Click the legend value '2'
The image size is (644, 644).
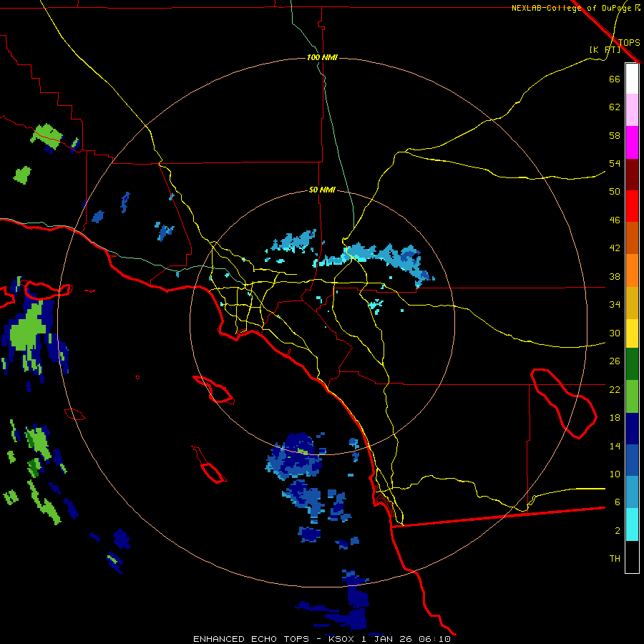click(x=617, y=531)
